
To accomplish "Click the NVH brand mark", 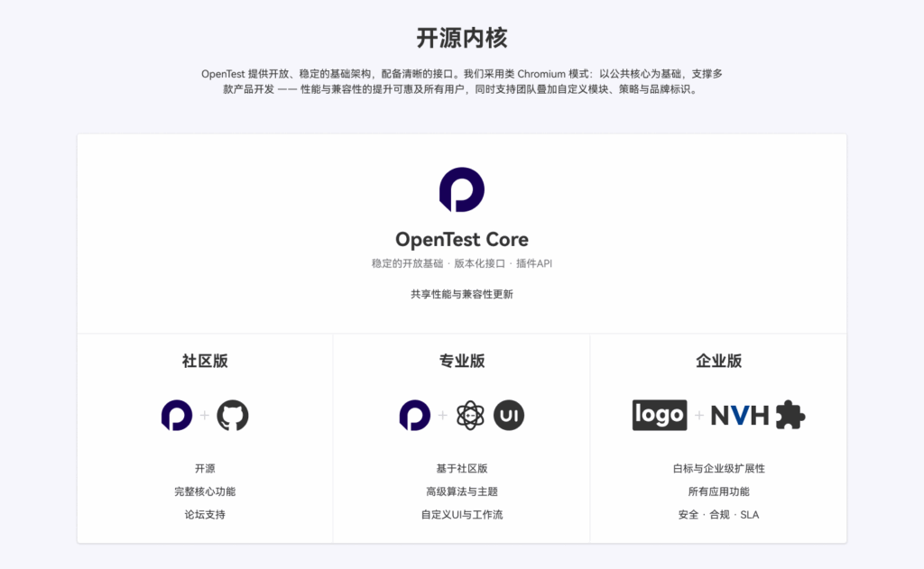I will [740, 415].
